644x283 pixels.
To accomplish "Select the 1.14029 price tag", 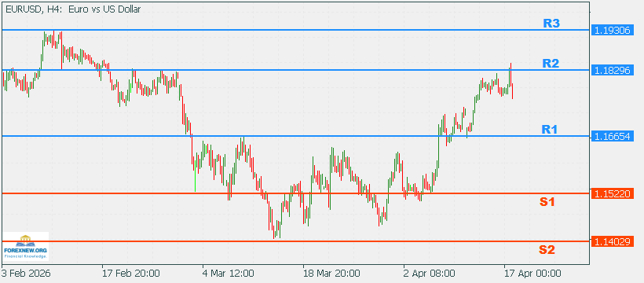I will pyautogui.click(x=612, y=241).
